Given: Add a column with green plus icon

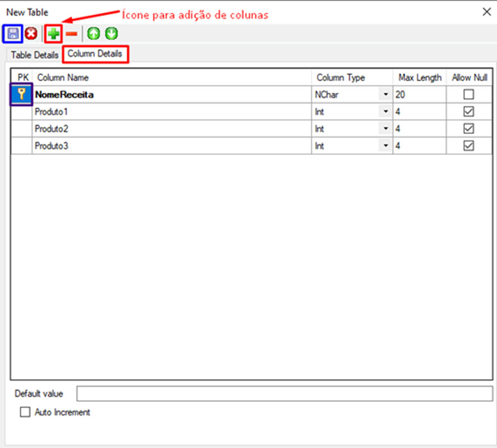Looking at the screenshot, I should (x=53, y=34).
